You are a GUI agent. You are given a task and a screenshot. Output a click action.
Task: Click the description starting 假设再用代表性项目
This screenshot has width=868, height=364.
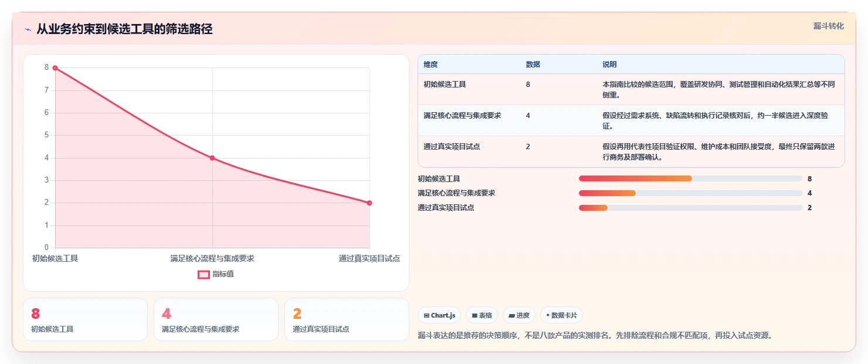coord(718,151)
